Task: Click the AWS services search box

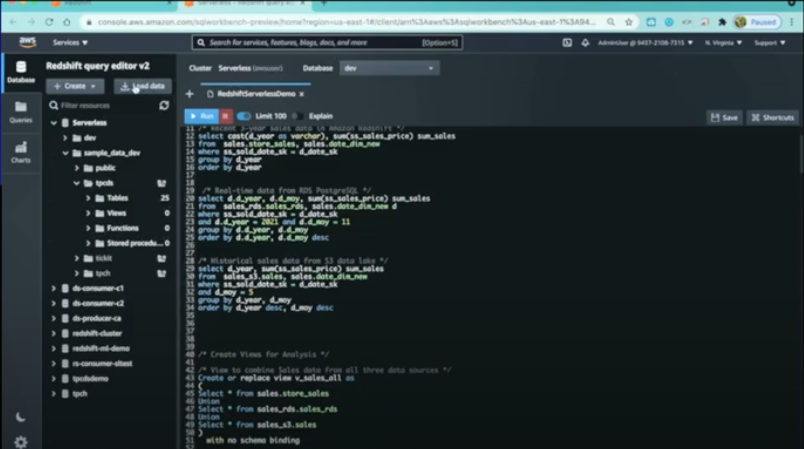Action: click(x=327, y=43)
